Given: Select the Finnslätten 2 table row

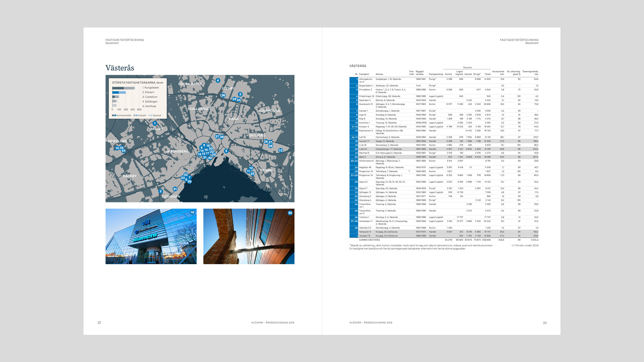Looking at the screenshot, I should (x=444, y=91).
